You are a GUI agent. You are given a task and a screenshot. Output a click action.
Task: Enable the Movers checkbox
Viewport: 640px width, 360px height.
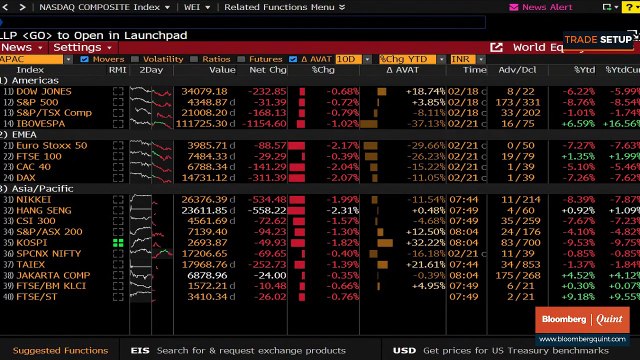[84, 59]
